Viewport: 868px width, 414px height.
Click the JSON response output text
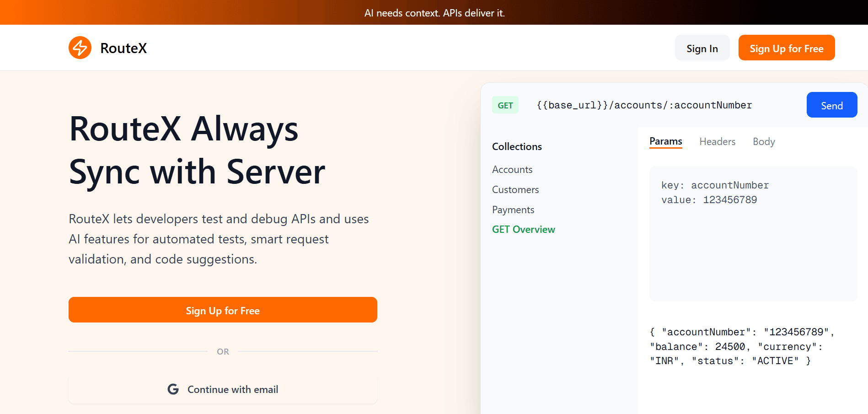click(x=742, y=346)
